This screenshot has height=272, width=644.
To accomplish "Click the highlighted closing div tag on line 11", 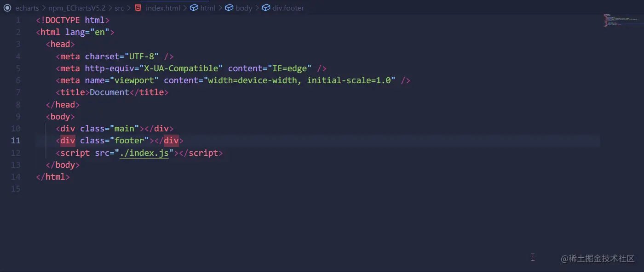I will pyautogui.click(x=171, y=141).
